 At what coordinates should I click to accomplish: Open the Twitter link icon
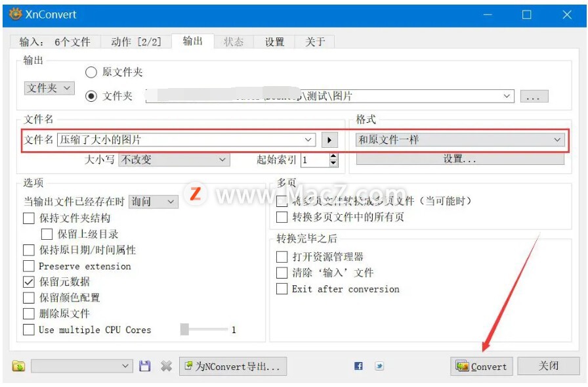pos(379,365)
